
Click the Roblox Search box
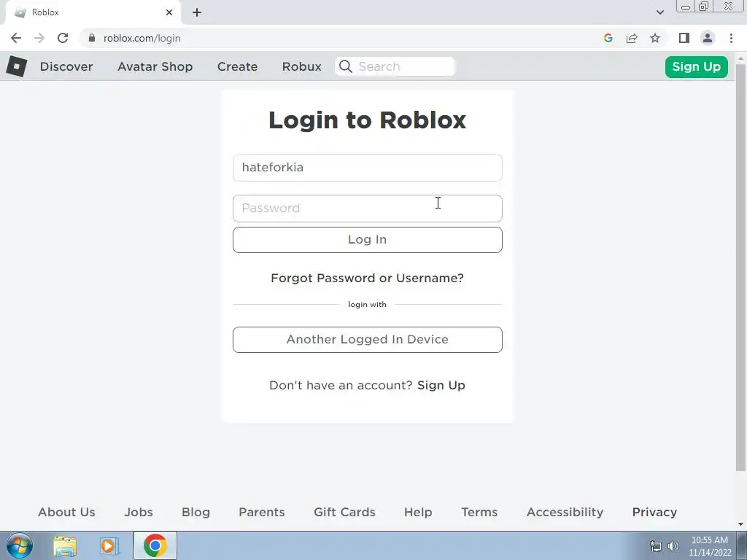[x=395, y=66]
